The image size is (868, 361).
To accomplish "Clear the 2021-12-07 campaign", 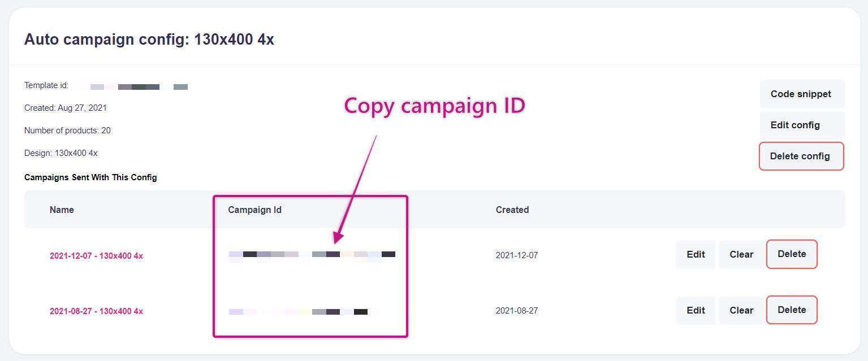I will pyautogui.click(x=741, y=254).
